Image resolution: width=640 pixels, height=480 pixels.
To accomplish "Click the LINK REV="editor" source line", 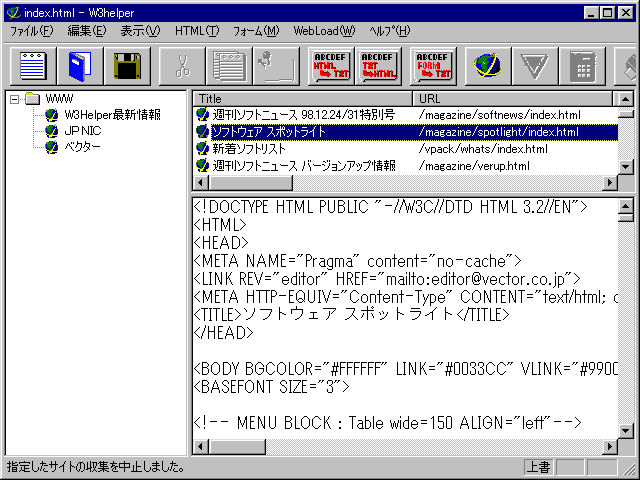I will (387, 279).
